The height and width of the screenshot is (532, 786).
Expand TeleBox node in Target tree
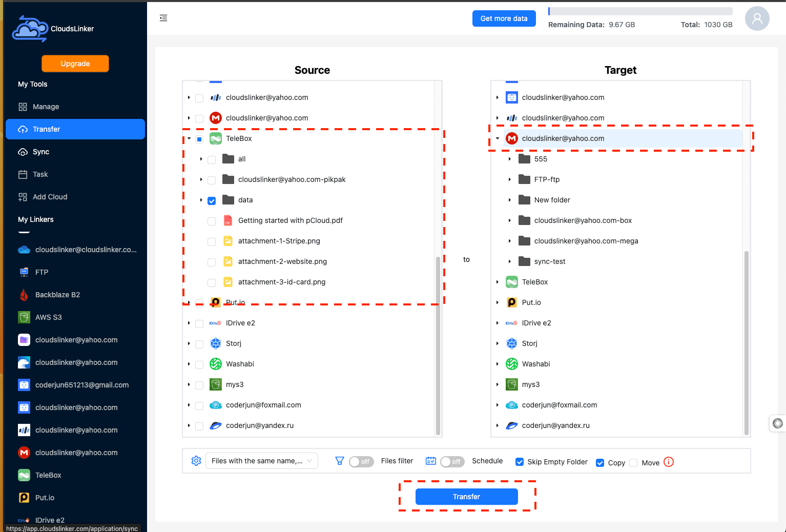pos(498,282)
